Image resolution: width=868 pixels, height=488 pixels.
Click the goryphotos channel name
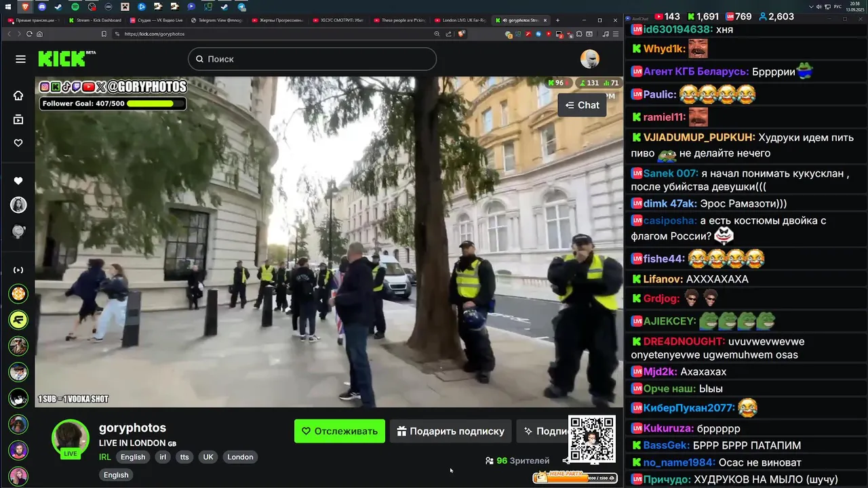tap(132, 428)
